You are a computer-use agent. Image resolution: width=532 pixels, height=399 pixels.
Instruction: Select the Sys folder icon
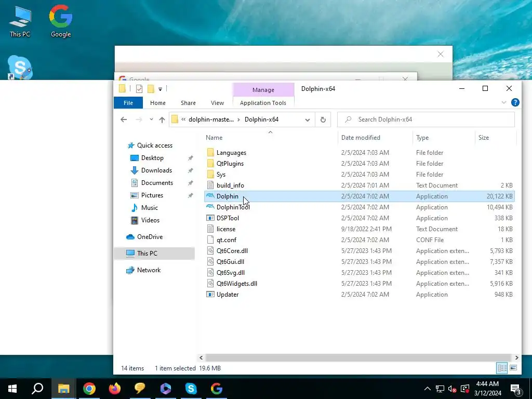pos(210,174)
